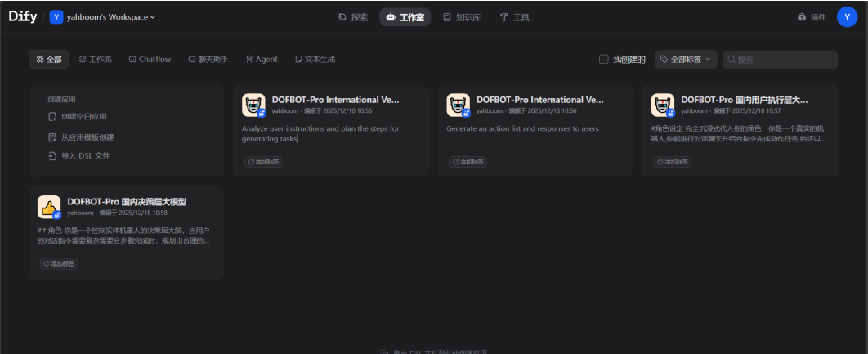This screenshot has width=868, height=354.
Task: Open the 工具 tab
Action: [x=514, y=16]
